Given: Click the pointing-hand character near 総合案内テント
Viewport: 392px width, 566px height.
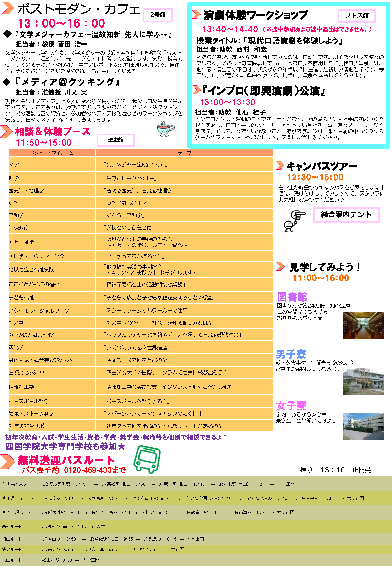Looking at the screenshot, I should tap(294, 221).
